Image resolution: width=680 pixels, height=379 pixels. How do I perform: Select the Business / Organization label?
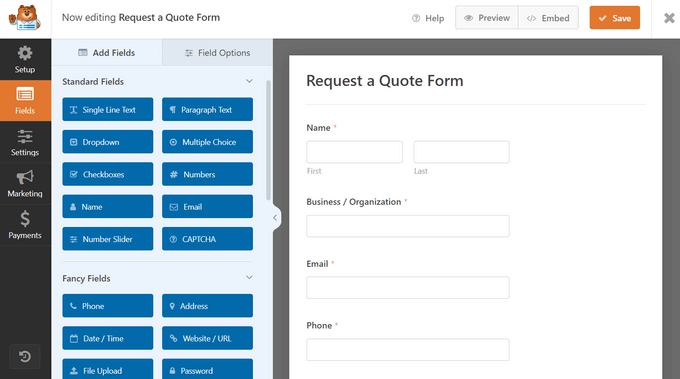point(353,202)
